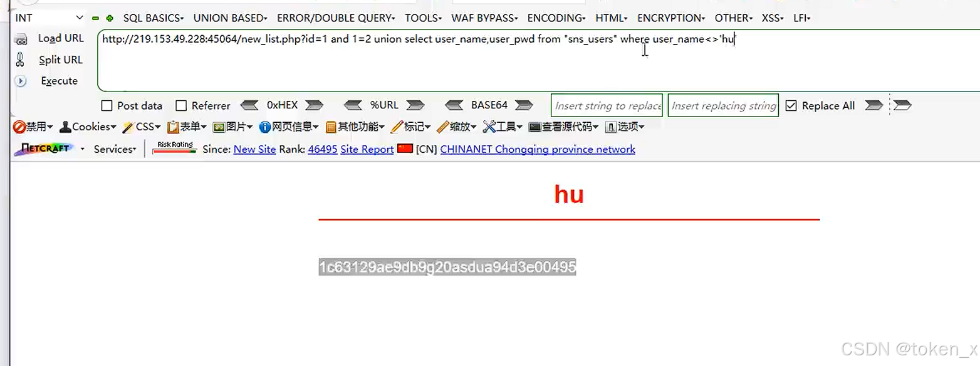Screen dimensions: 980x366
Task: Open the SQL BASICS menu
Action: click(154, 18)
